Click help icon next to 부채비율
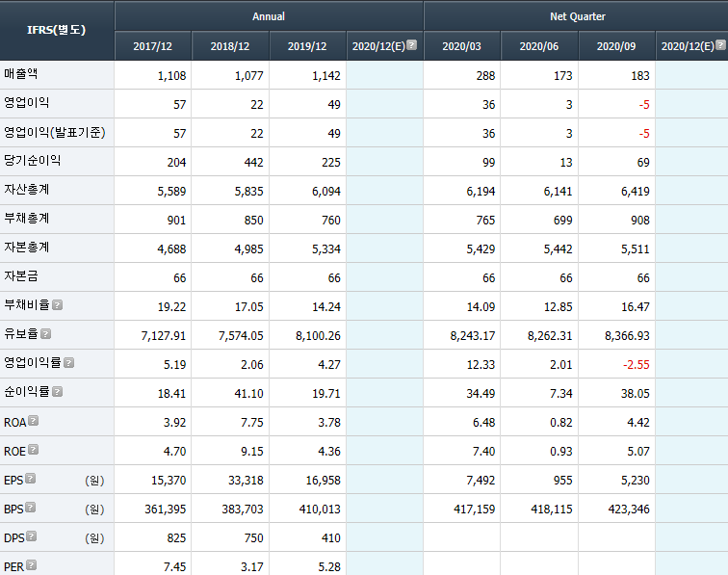Image resolution: width=728 pixels, height=575 pixels. coord(58,304)
